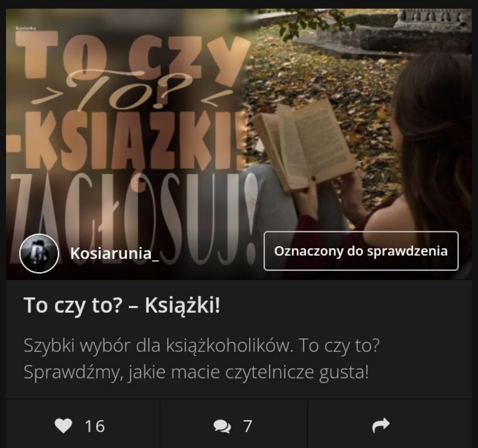Viewport: 478px width, 448px height.
Task: Click the 'Oznaczony do sprawdzenia' button
Action: pos(361,251)
